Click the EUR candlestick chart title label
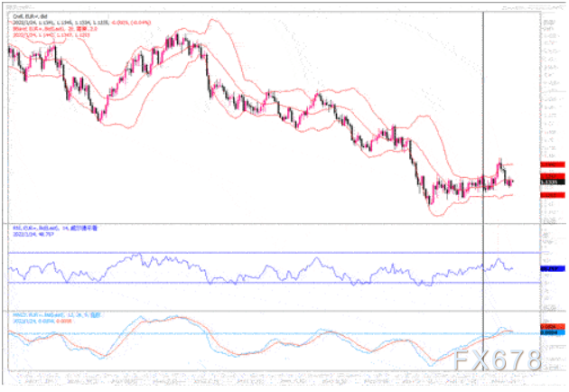569x392 pixels. [30, 16]
